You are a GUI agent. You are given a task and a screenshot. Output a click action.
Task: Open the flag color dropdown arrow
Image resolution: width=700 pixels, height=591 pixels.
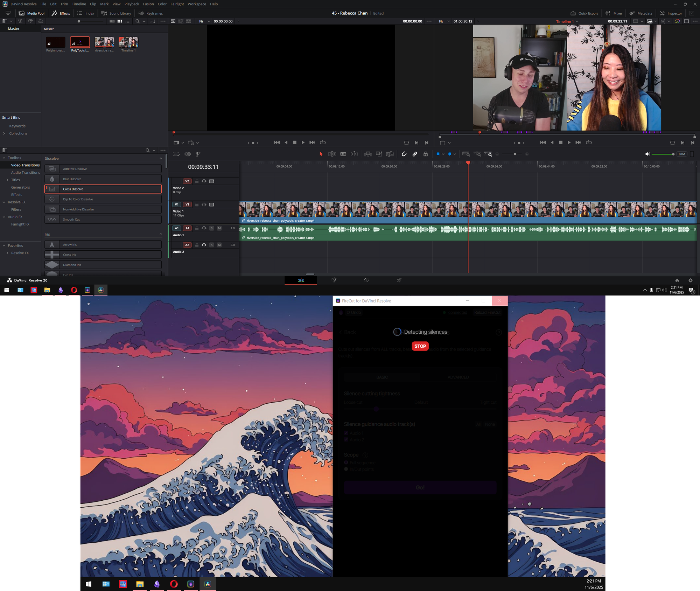(x=443, y=154)
